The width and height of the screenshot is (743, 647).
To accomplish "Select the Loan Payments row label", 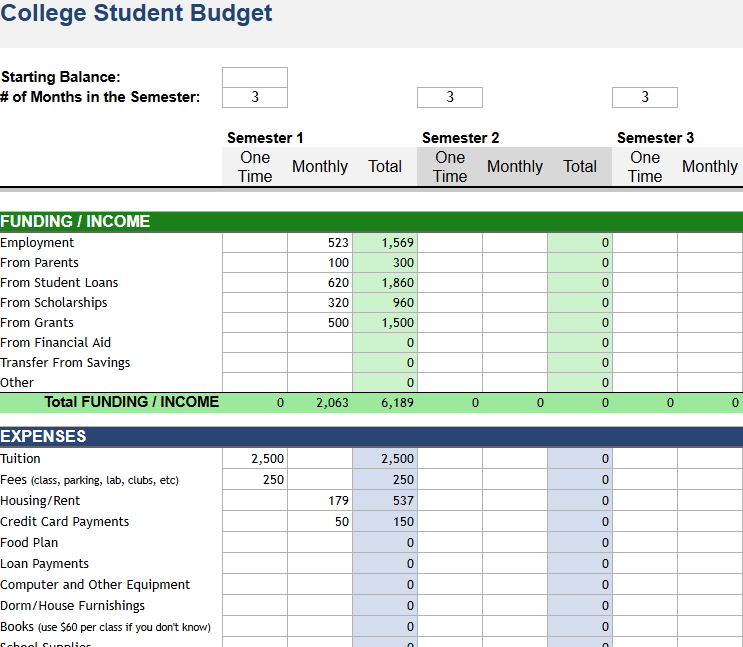I will 45,564.
